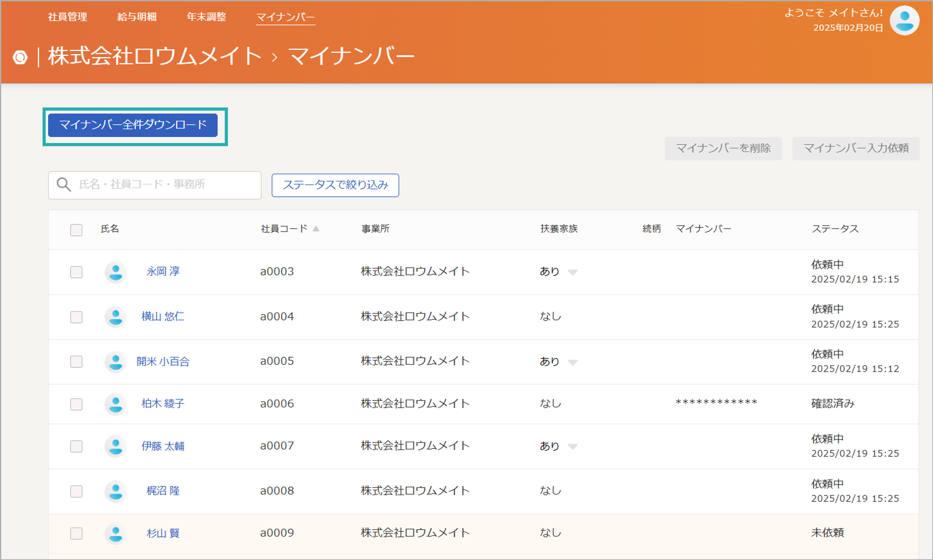
Task: Click the ようこそ メイトさん! greeting text
Action: (x=834, y=13)
